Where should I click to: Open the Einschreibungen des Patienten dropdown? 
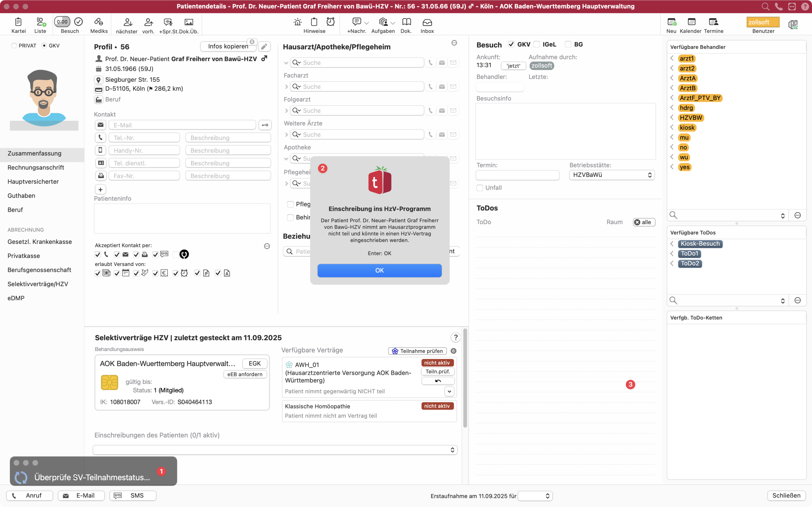(275, 450)
